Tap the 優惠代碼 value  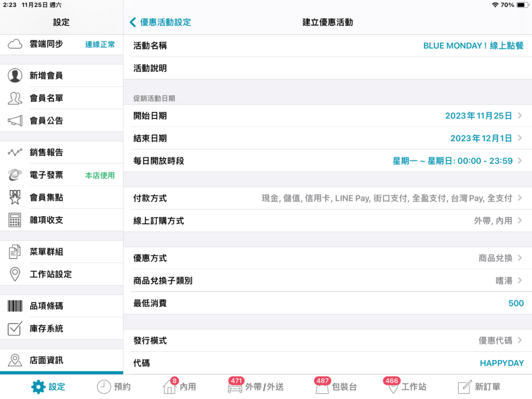[495, 341]
